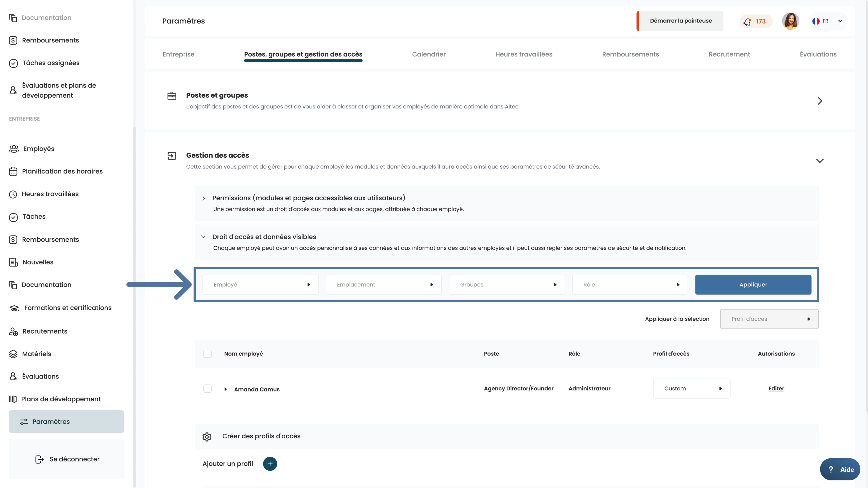Open the FR language selector
Image resolution: width=868 pixels, height=488 pixels.
point(828,21)
